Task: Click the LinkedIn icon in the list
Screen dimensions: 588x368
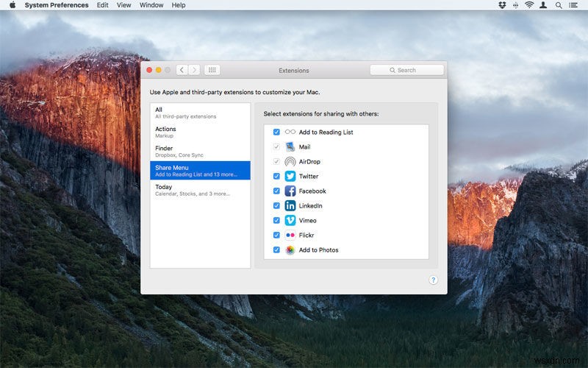Action: pos(290,206)
